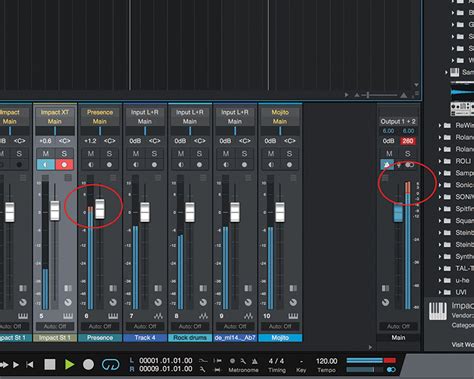The height and width of the screenshot is (379, 474).
Task: Click the Output 1 + 2 label
Action: 398,121
